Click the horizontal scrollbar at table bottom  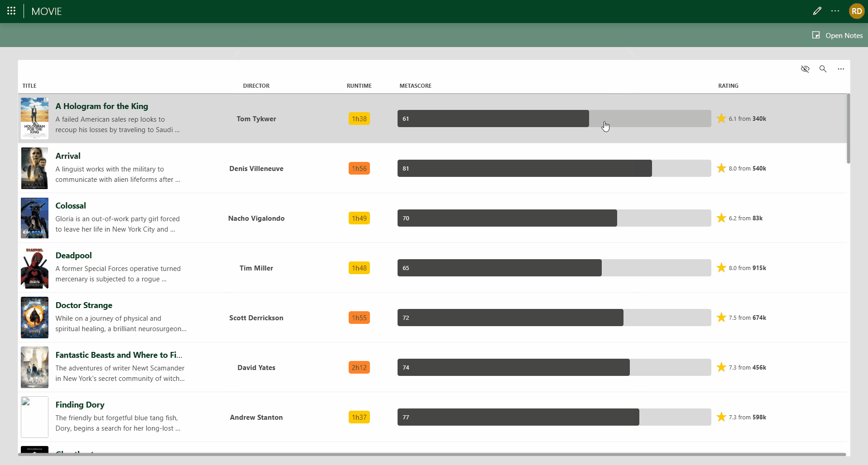click(x=432, y=454)
